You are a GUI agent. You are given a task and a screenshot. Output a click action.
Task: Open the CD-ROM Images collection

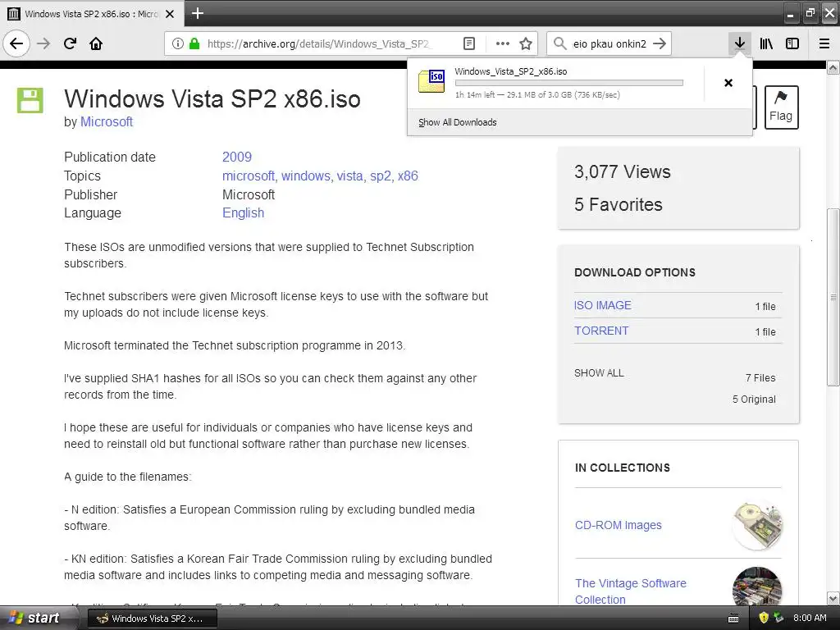[619, 525]
